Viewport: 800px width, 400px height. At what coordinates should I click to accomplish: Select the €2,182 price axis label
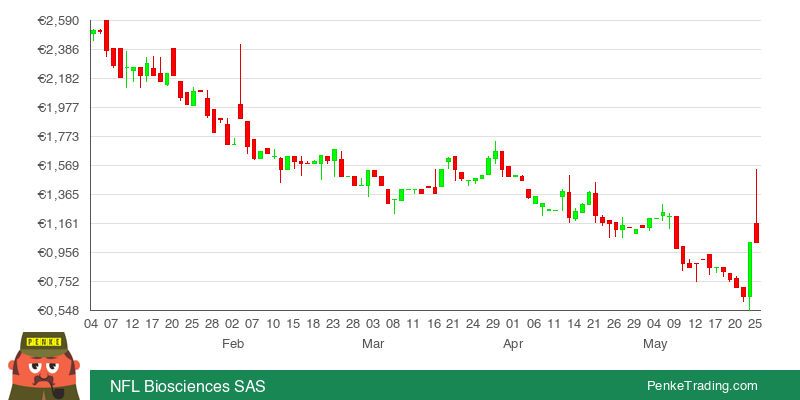click(x=58, y=79)
